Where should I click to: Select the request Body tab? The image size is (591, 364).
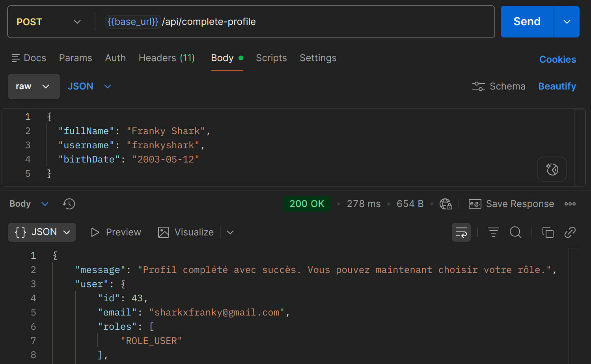pos(227,58)
